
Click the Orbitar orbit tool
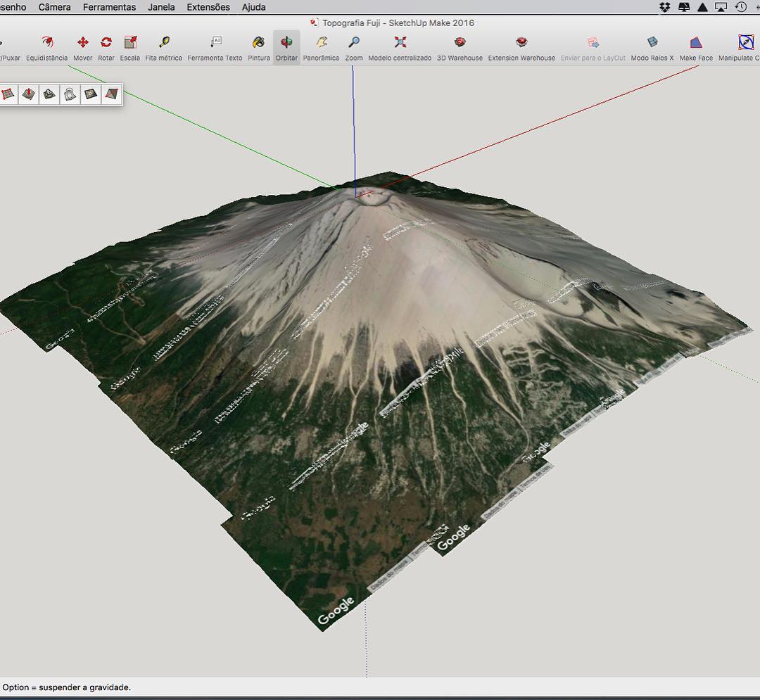tap(286, 43)
